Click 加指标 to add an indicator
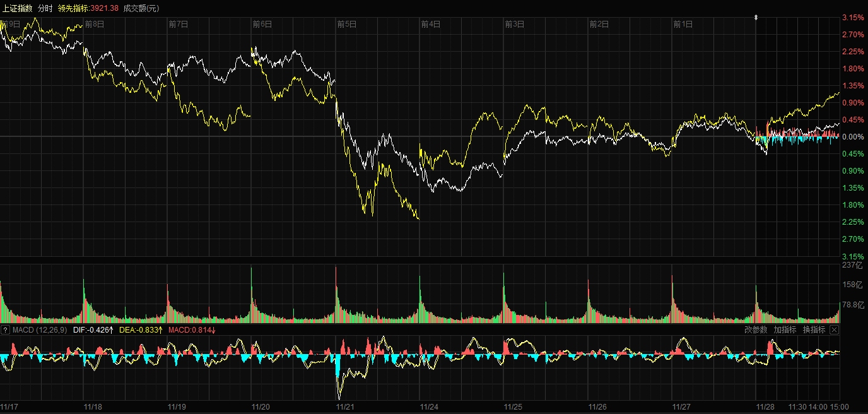 785,329
